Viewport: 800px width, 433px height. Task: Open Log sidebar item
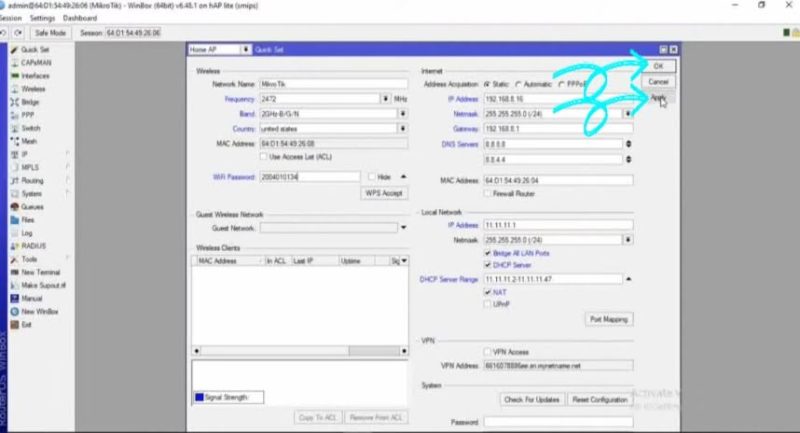(22, 233)
